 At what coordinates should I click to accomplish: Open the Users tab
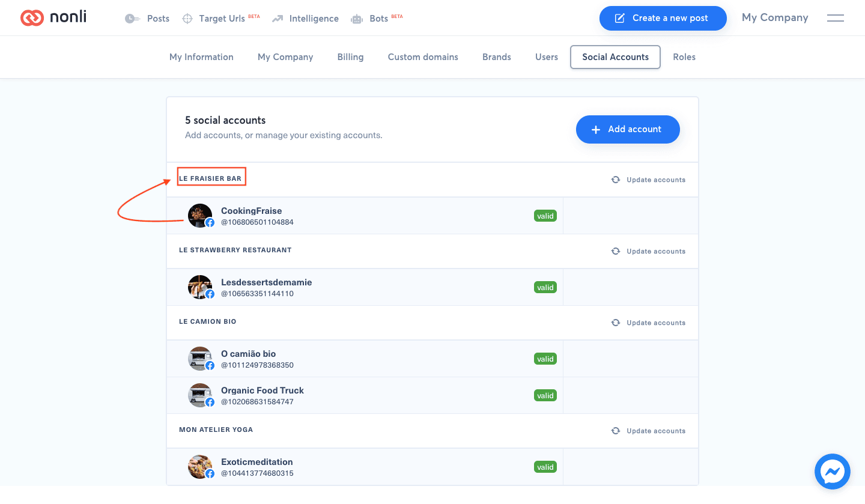point(547,57)
